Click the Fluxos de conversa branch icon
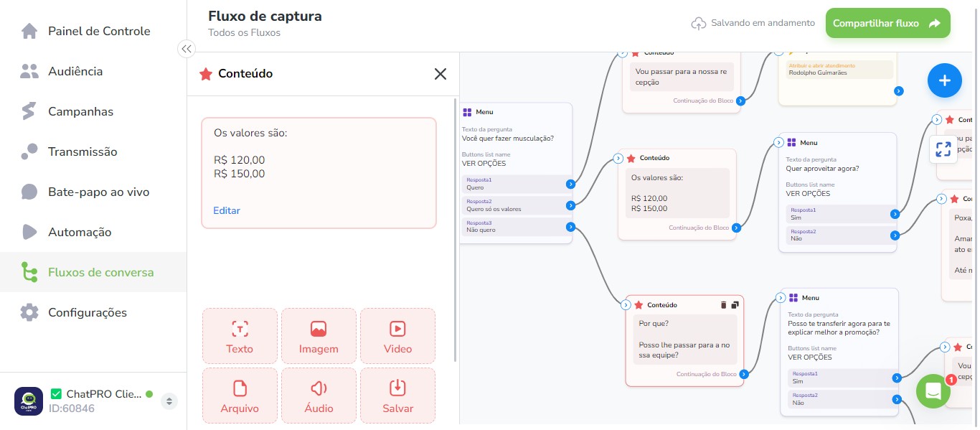This screenshot has height=430, width=980. click(29, 272)
